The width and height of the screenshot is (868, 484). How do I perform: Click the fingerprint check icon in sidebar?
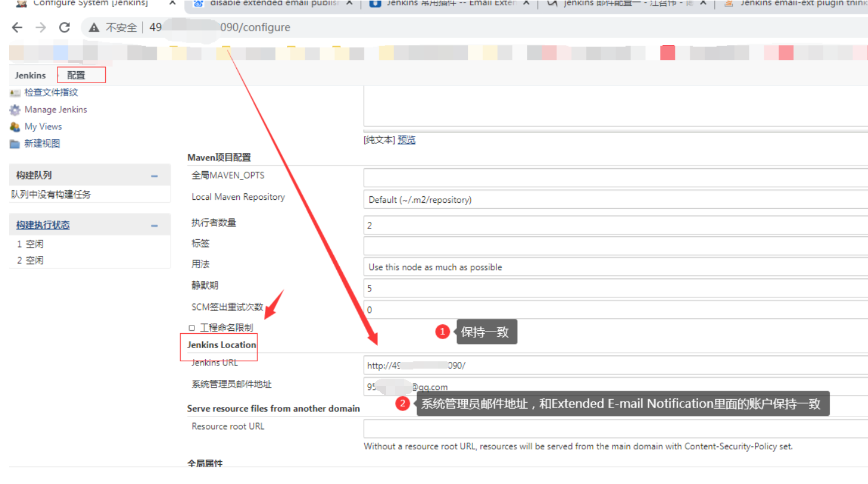(x=15, y=93)
